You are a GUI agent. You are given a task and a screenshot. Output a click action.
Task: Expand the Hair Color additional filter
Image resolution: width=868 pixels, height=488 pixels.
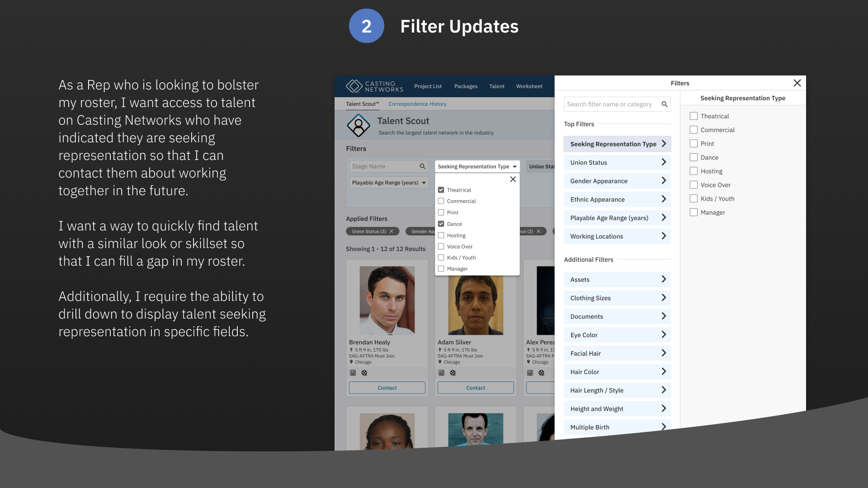pos(617,372)
